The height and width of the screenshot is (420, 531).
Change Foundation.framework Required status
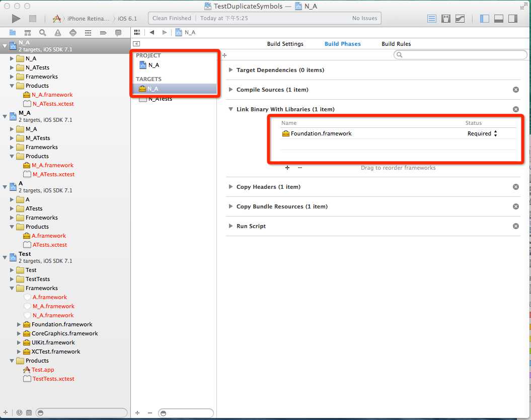pyautogui.click(x=482, y=133)
